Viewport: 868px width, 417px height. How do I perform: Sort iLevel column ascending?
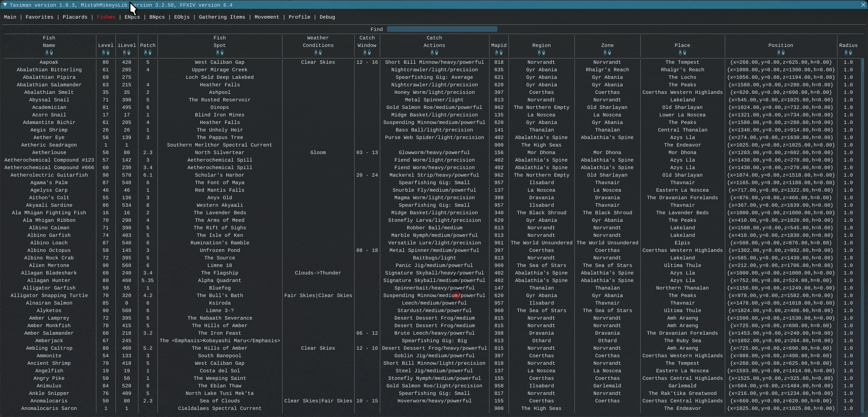pyautogui.click(x=124, y=53)
